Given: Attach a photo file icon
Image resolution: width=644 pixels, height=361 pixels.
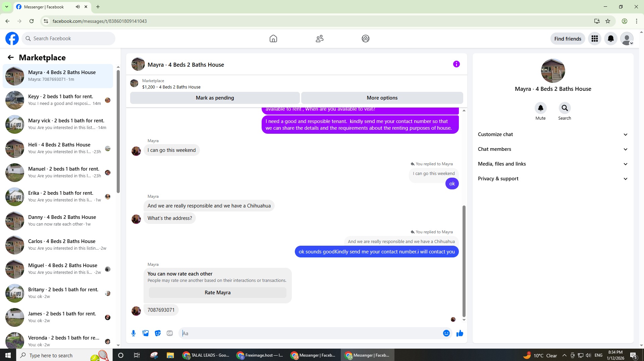Looking at the screenshot, I should 146,333.
